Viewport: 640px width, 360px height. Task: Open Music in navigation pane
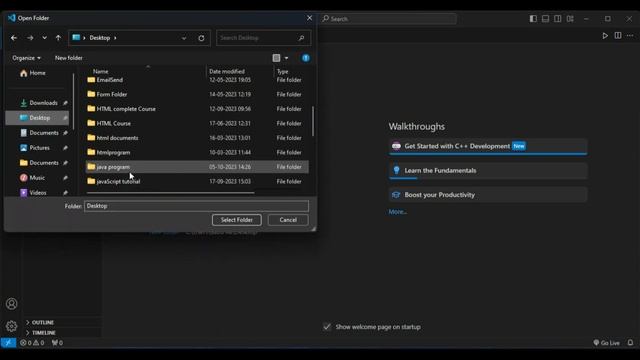[33, 178]
